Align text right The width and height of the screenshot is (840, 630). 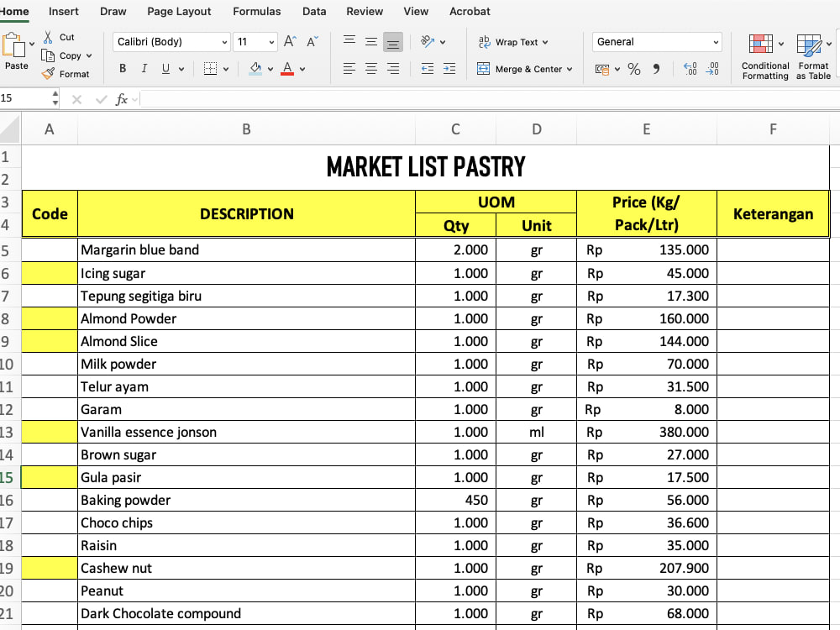393,69
